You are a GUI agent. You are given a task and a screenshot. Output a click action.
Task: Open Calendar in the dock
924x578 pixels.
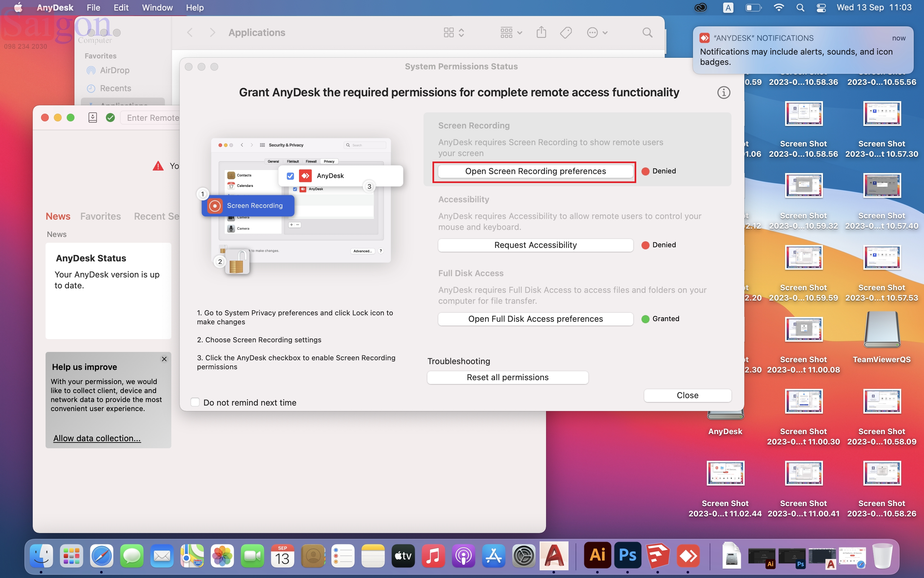tap(283, 556)
